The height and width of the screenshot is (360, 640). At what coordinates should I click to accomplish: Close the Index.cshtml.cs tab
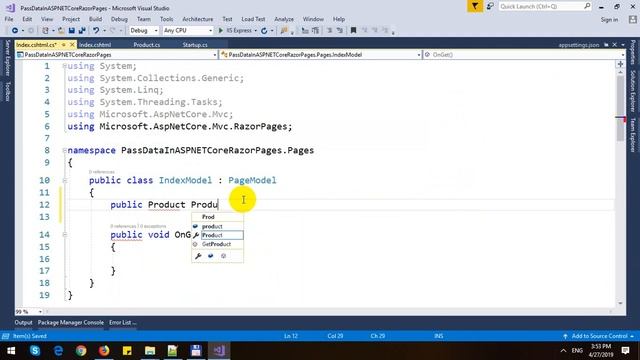click(72, 44)
